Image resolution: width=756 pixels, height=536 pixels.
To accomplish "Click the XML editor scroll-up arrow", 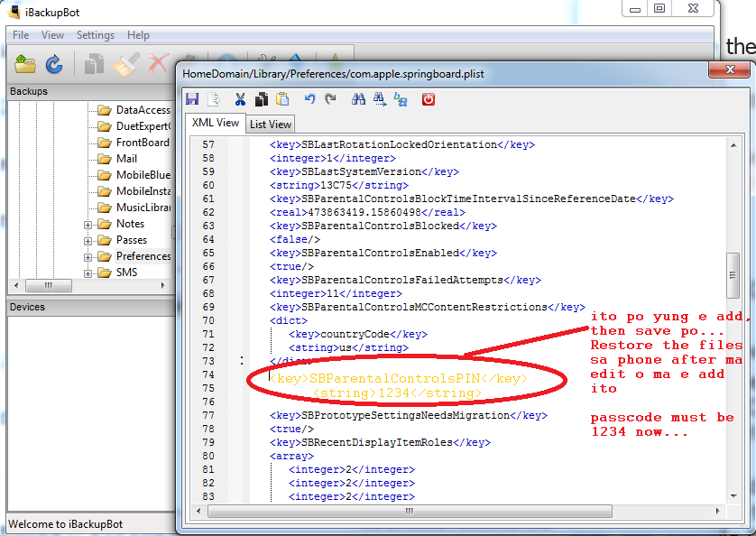I will coord(733,145).
